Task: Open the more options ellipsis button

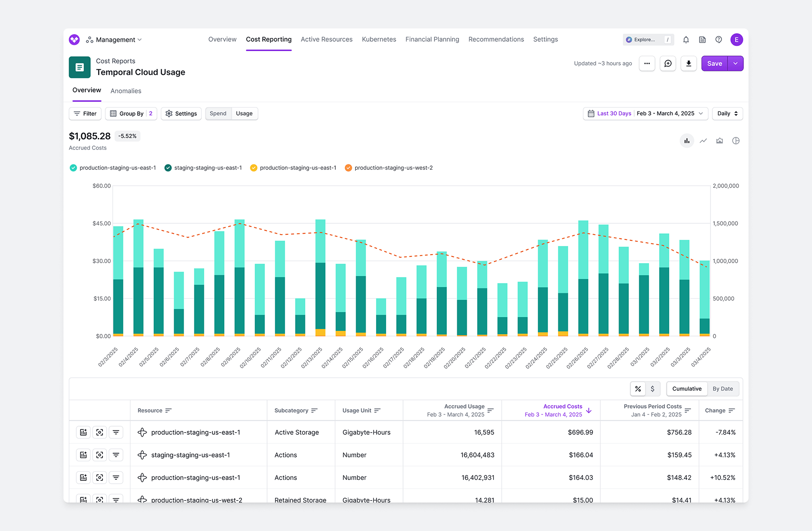Action: pos(647,64)
